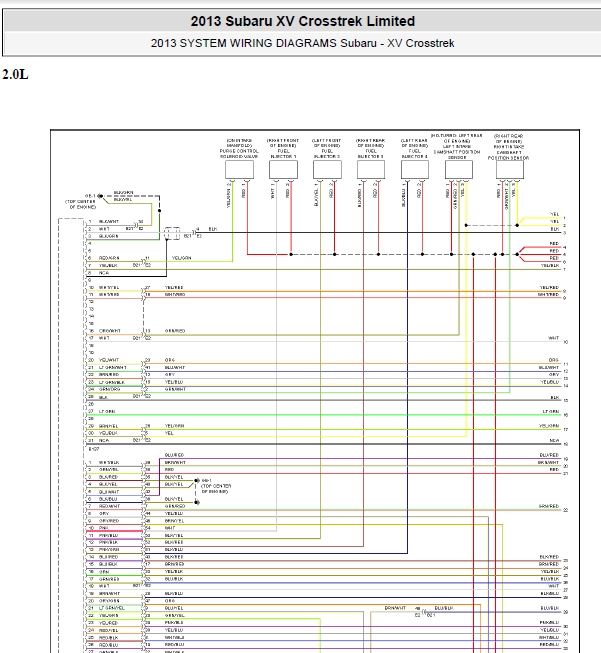Screen dimensions: 601x653
Task: Click the 'BLU/WHT' label after connector pin 41
Action: point(175,367)
